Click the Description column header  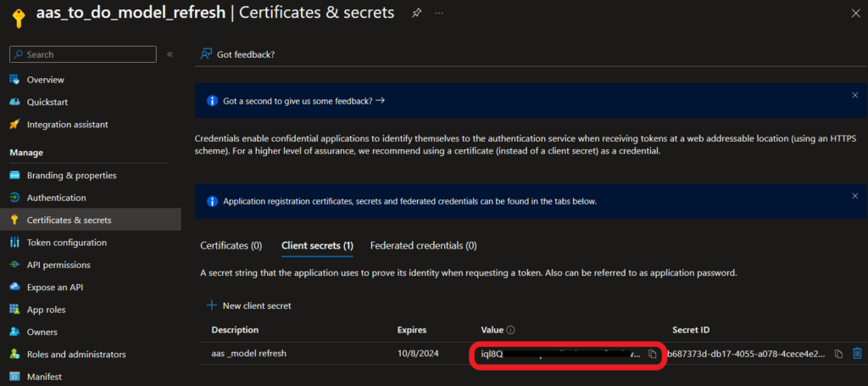235,330
